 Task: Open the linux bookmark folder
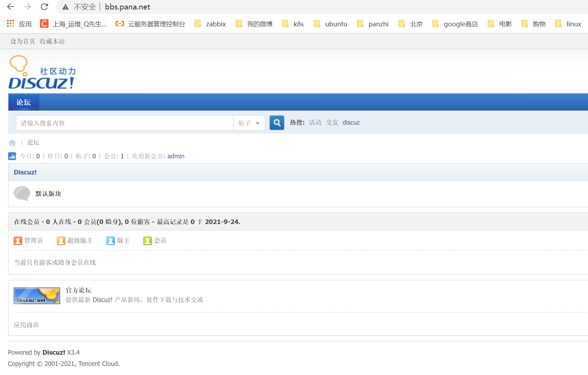568,24
